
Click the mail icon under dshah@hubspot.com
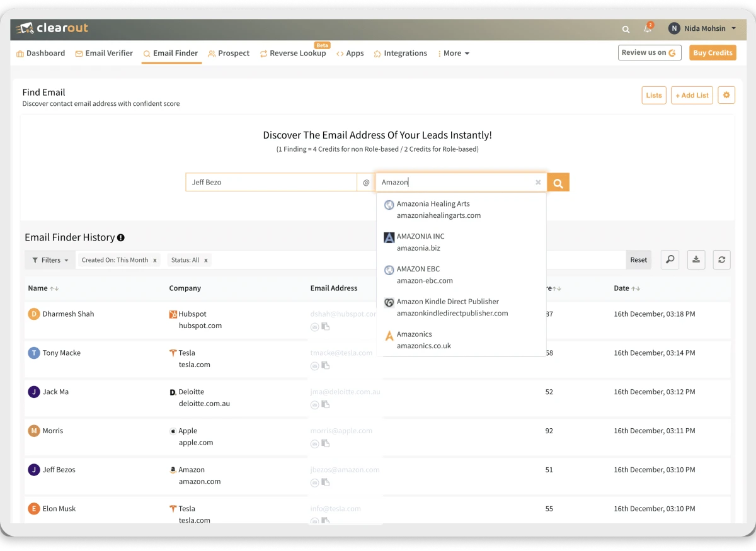[x=314, y=327]
